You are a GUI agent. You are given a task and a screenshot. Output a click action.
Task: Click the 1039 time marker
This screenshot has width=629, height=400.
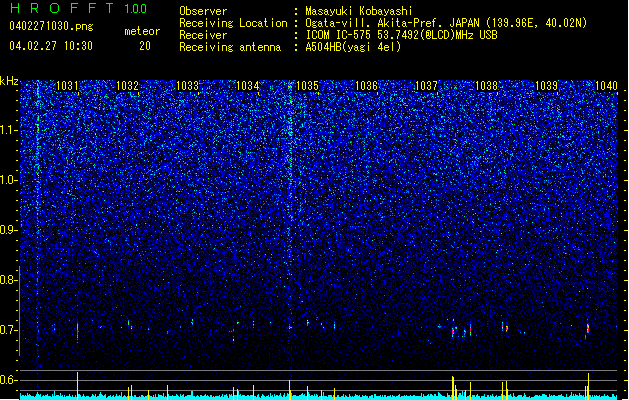546,86
